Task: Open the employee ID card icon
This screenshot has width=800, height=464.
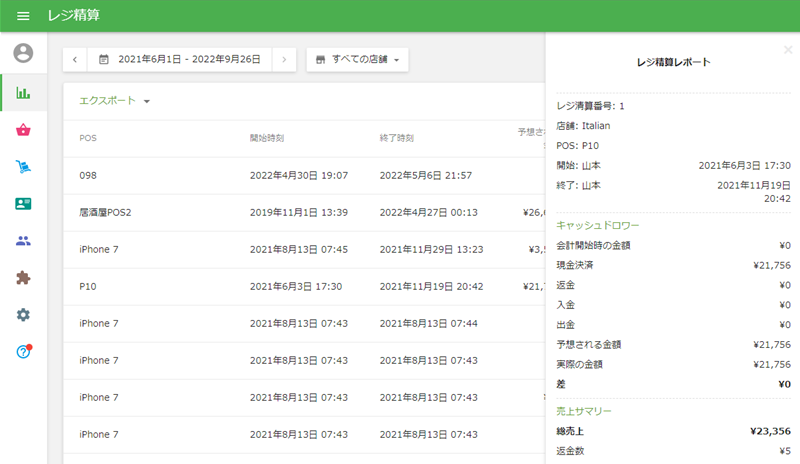Action: 23,204
